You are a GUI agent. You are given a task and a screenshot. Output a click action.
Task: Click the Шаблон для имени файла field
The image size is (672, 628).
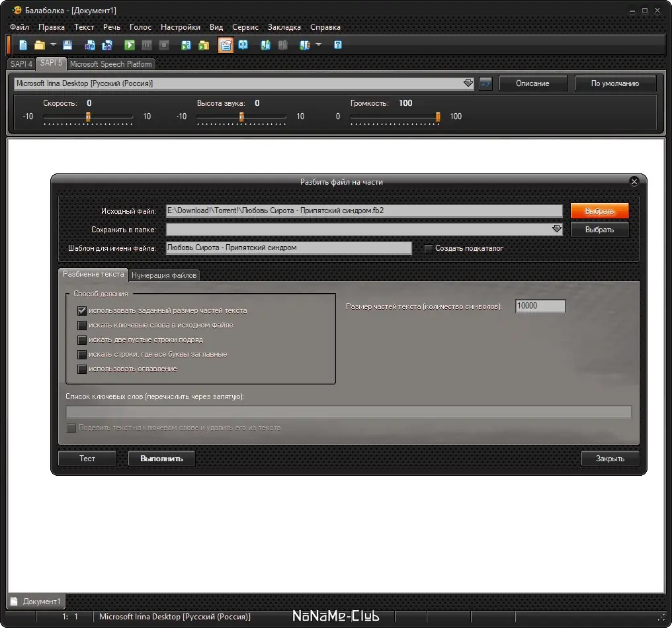coord(289,247)
